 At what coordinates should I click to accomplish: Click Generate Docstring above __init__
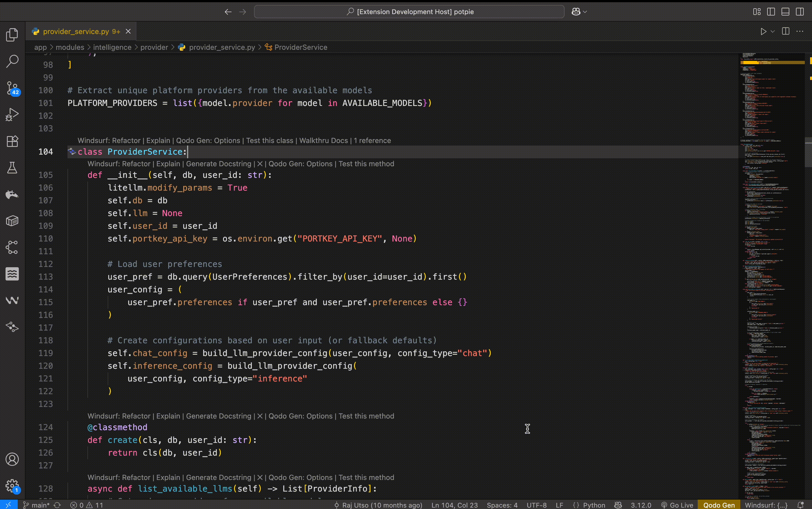pos(218,163)
